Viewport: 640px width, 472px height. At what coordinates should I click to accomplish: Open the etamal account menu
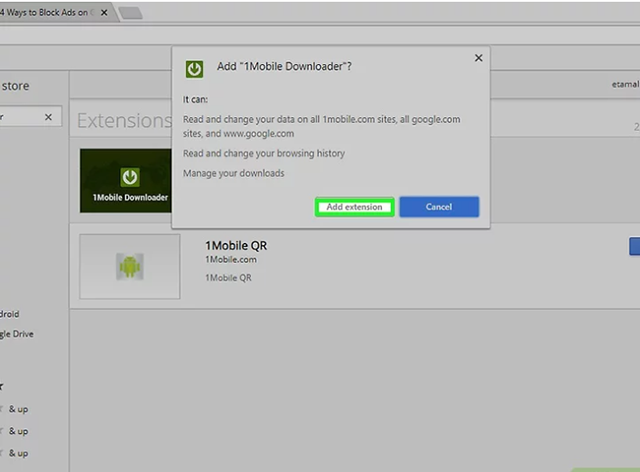pyautogui.click(x=625, y=85)
